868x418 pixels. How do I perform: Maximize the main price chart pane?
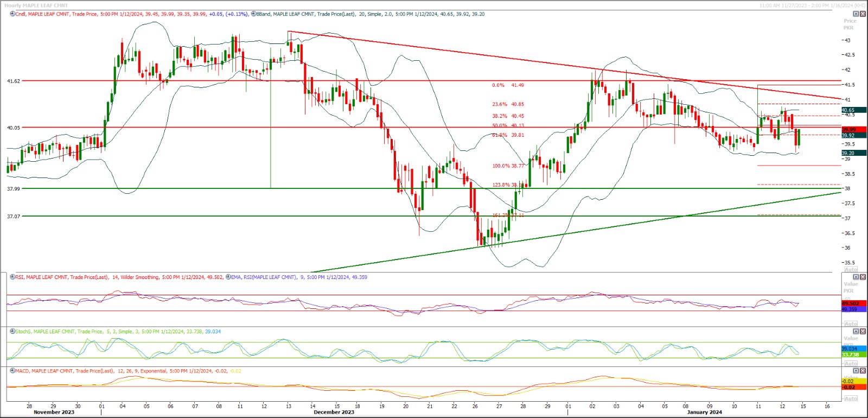coord(856,14)
